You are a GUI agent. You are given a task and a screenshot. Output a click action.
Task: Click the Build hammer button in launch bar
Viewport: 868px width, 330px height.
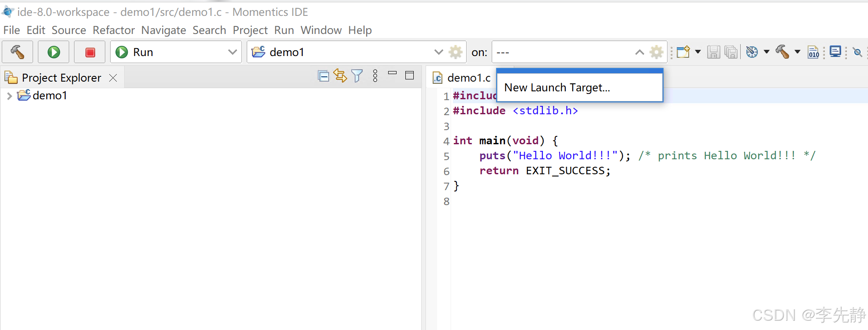coord(18,52)
